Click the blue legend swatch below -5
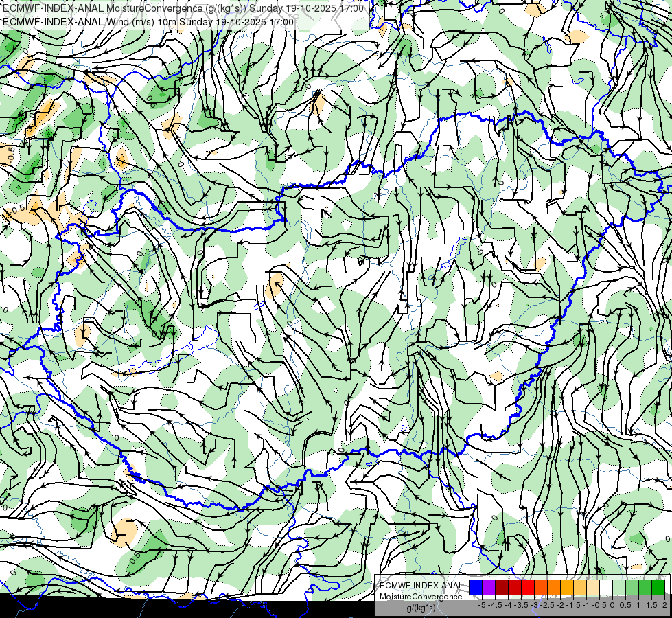This screenshot has height=618, width=672. 476,587
